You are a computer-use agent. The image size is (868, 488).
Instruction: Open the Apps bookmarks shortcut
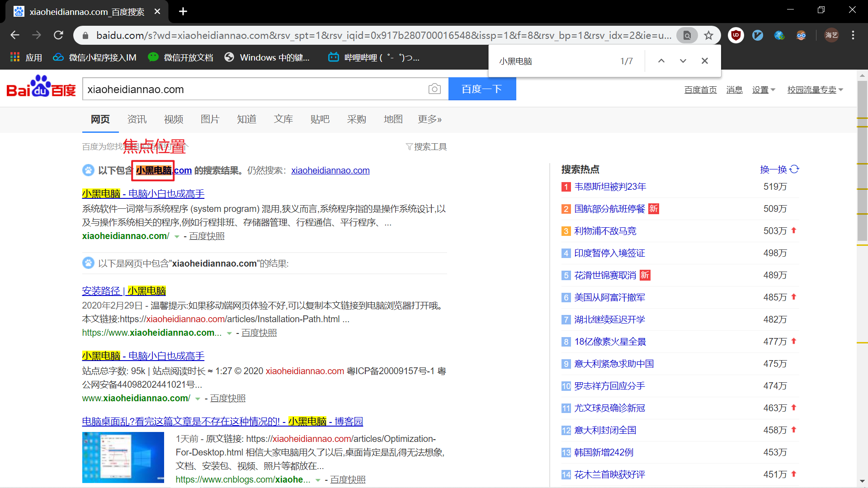26,57
